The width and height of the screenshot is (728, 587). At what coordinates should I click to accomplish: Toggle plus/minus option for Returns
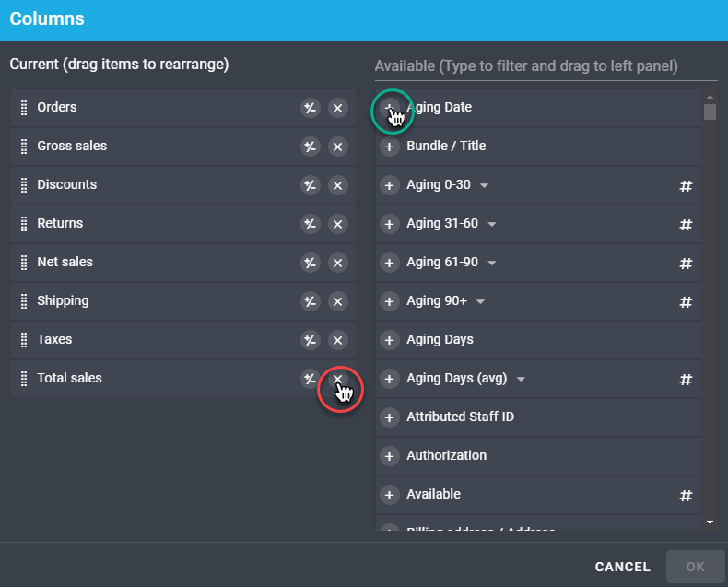(311, 224)
